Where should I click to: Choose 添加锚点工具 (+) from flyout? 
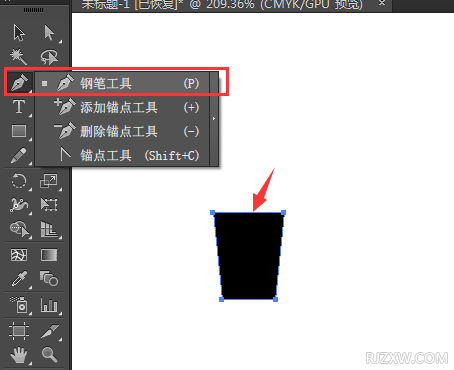tap(122, 107)
